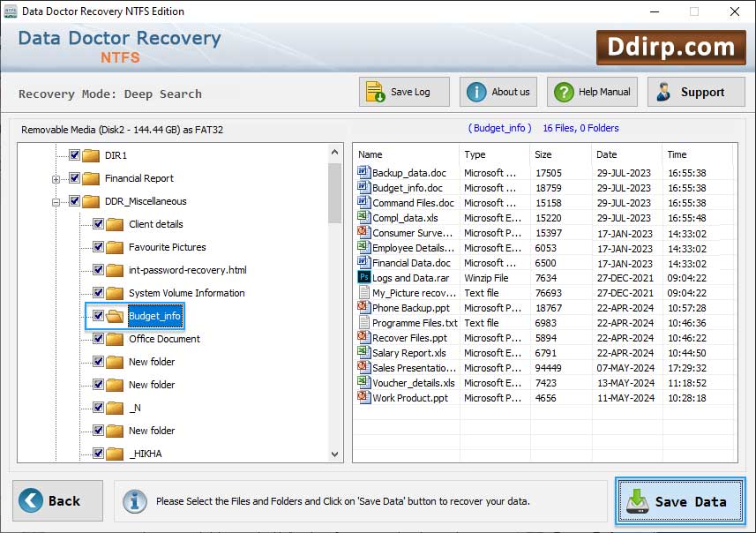Click the Photoshop icon of Logs and Data.rar
756x533 pixels.
[364, 277]
